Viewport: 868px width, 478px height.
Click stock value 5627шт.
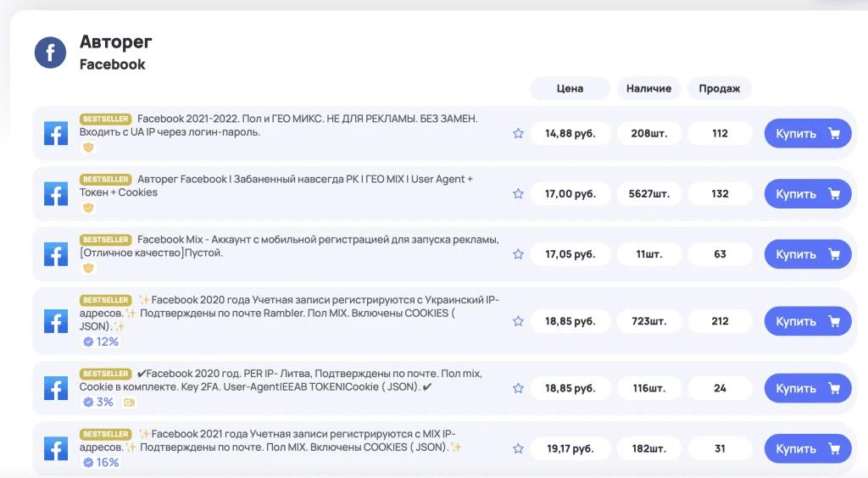coord(648,193)
